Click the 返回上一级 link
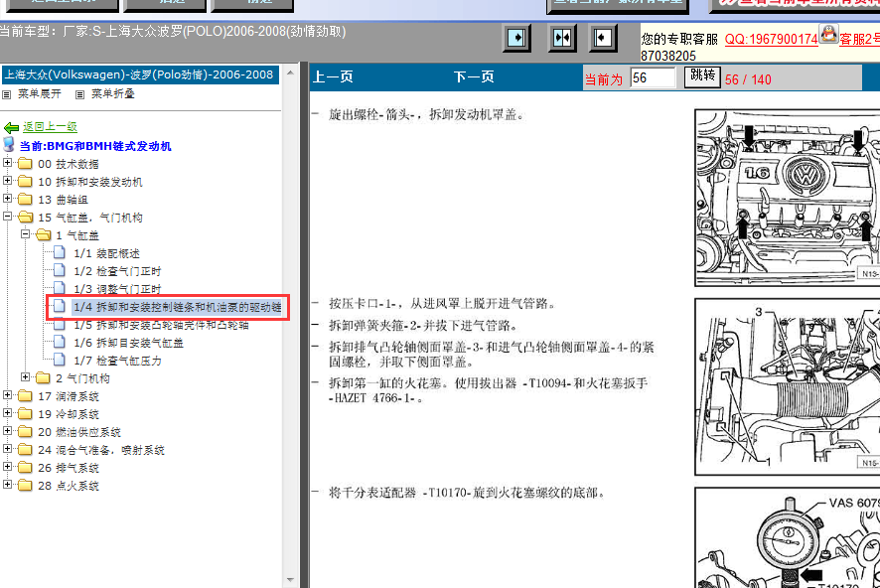 coord(50,127)
